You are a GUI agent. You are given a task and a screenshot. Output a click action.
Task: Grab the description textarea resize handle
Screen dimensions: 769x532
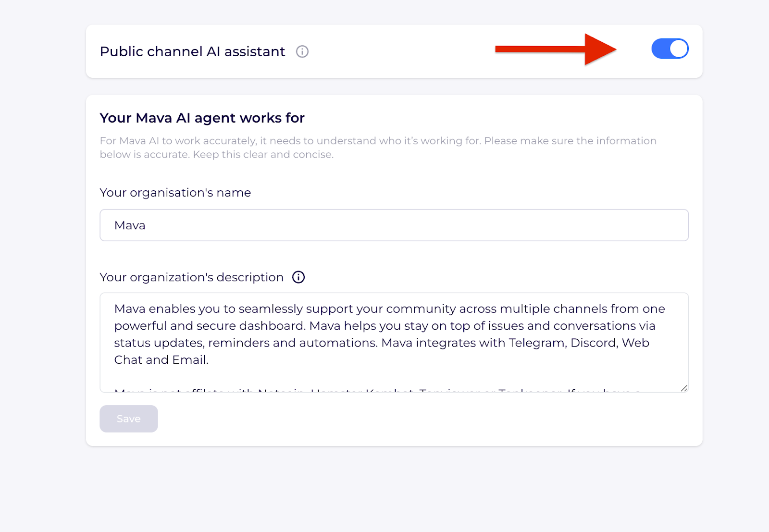684,388
